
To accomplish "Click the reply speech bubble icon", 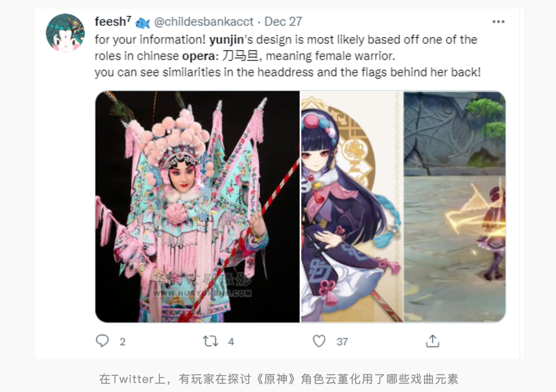I will pos(102,341).
